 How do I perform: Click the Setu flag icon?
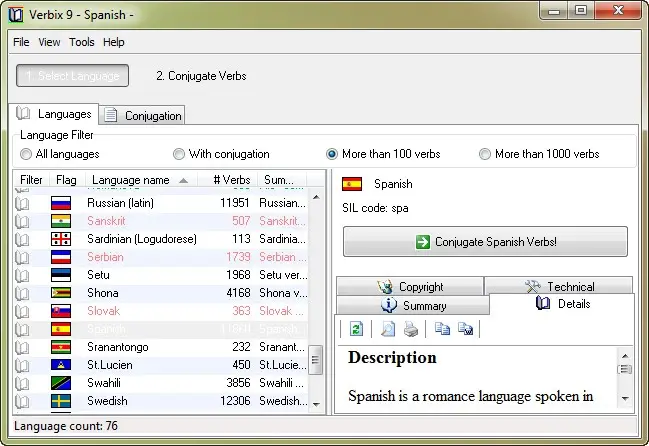(x=61, y=275)
